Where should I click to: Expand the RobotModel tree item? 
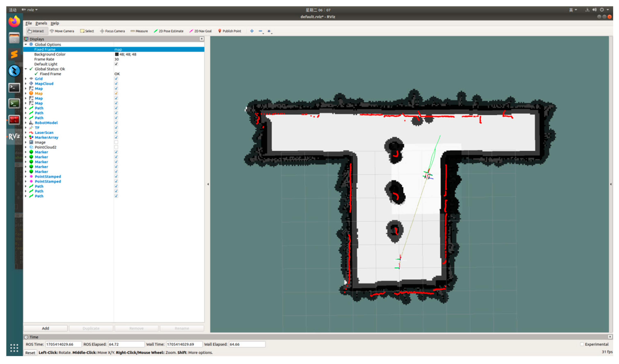click(x=26, y=123)
